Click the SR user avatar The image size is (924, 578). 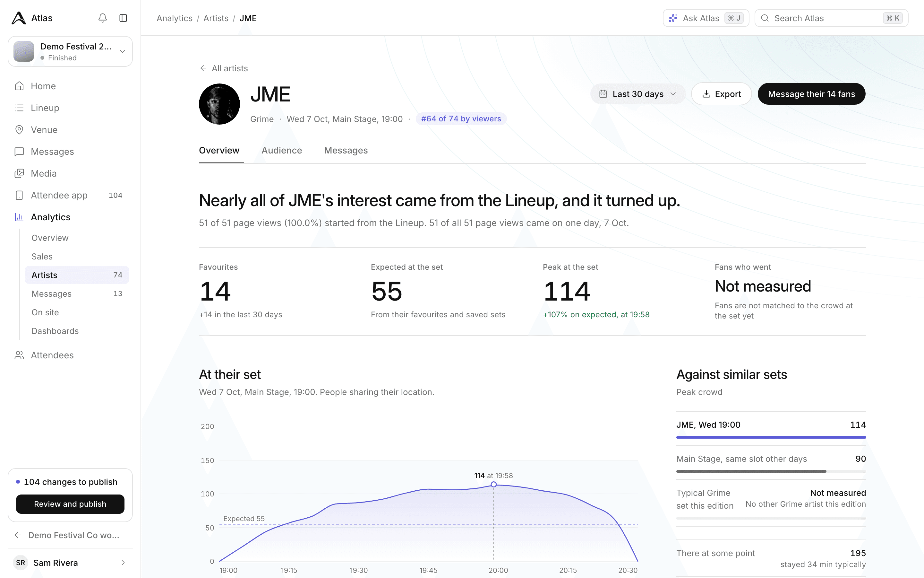pyautogui.click(x=21, y=562)
